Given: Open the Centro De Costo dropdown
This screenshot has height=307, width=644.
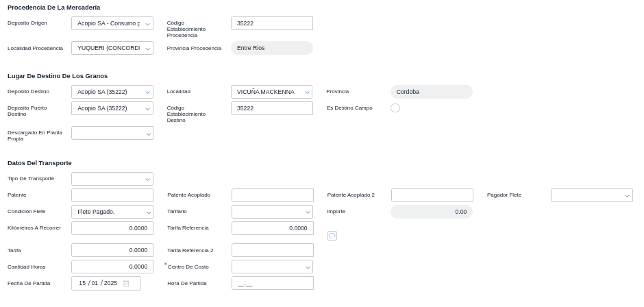Looking at the screenshot, I should pyautogui.click(x=272, y=267).
